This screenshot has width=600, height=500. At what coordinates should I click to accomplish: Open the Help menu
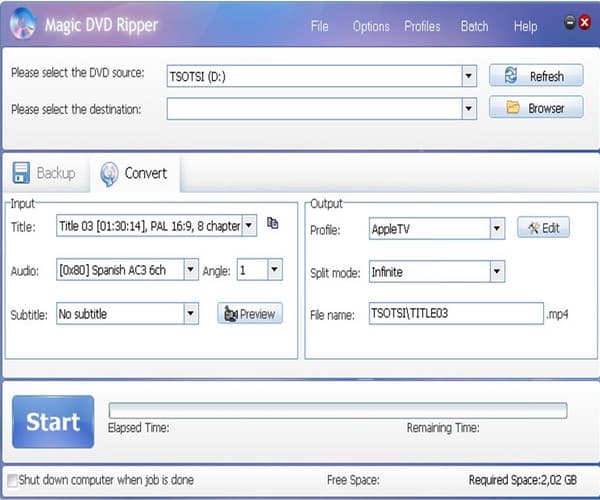coord(526,26)
